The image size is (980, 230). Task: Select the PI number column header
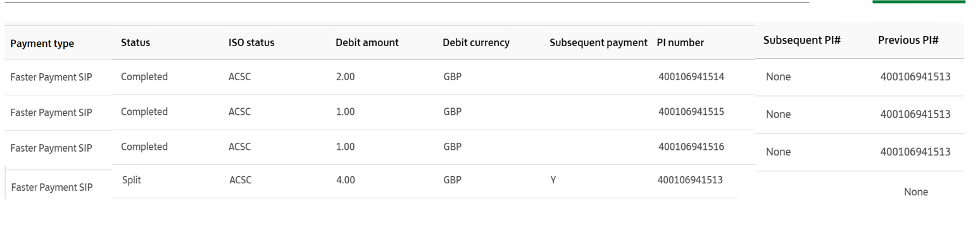681,43
